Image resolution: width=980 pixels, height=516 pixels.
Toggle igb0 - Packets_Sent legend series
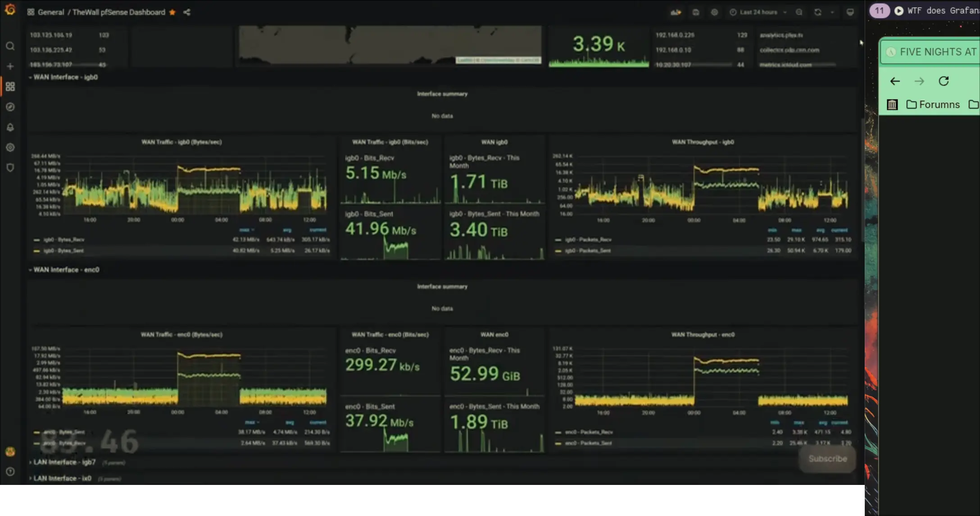[588, 250]
